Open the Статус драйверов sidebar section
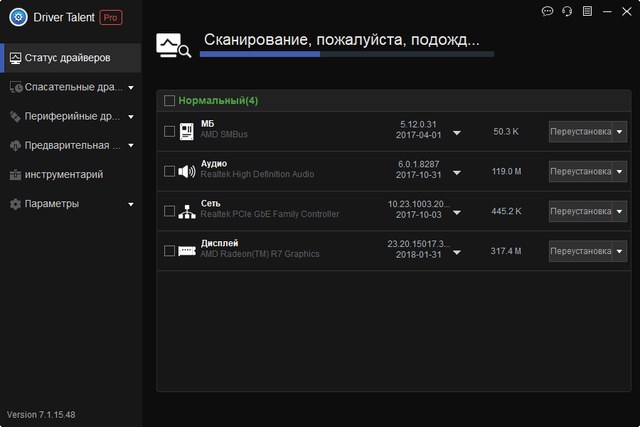640x427 pixels. (70, 58)
